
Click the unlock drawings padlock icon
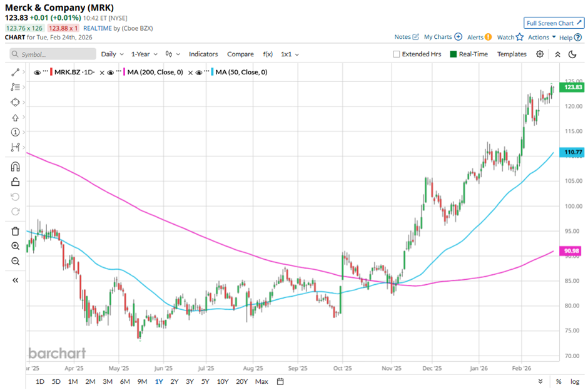16,182
